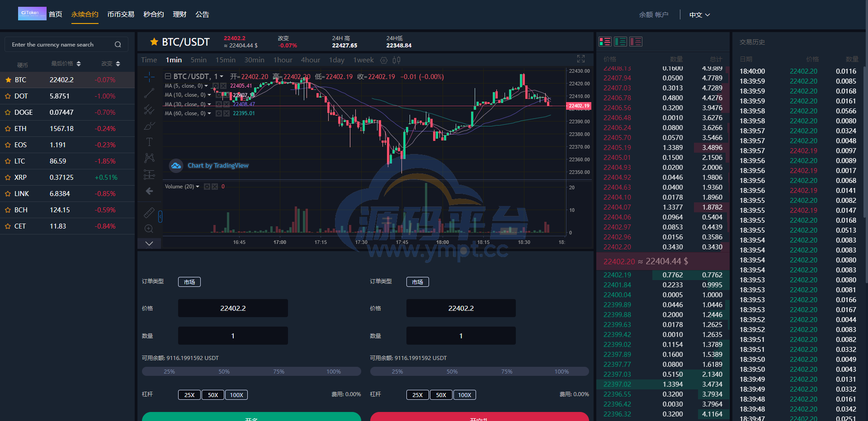Open the 秒合约 tab
Viewport: 868px width, 421px height.
pyautogui.click(x=154, y=14)
